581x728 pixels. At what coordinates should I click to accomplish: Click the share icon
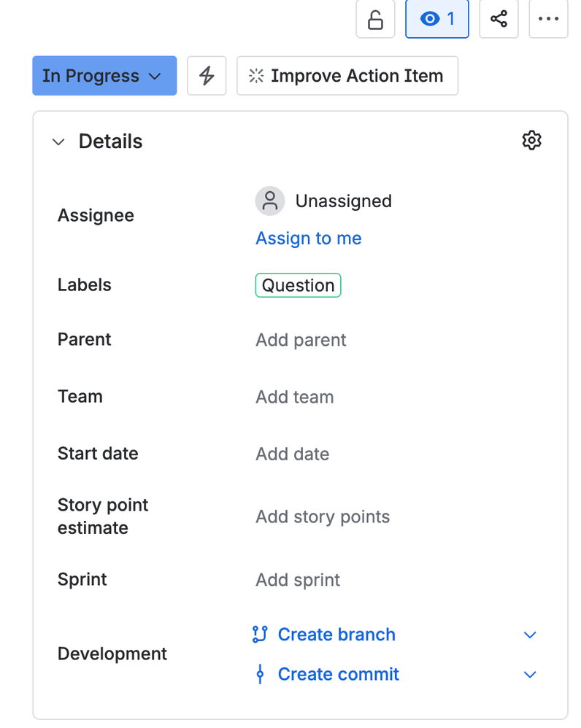pos(499,20)
